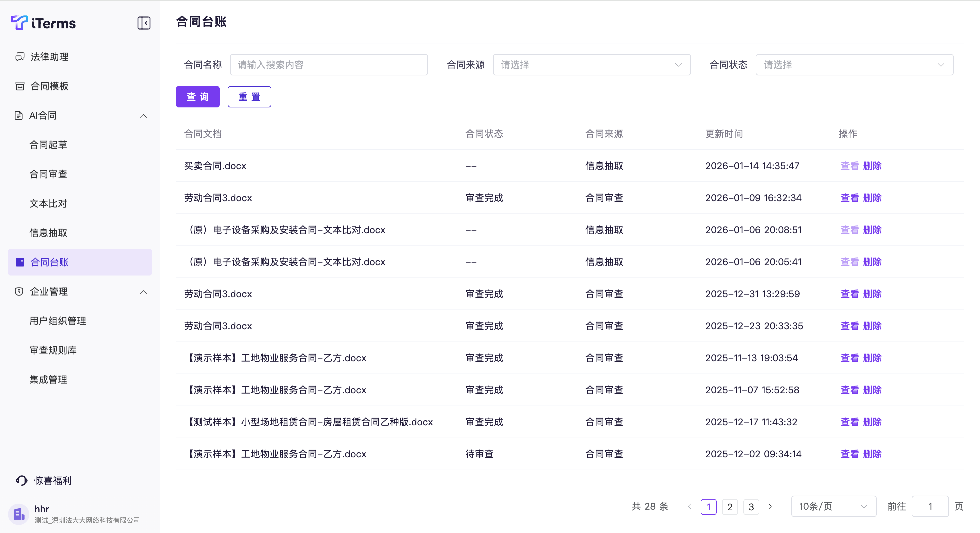Click the 查询 button

197,97
